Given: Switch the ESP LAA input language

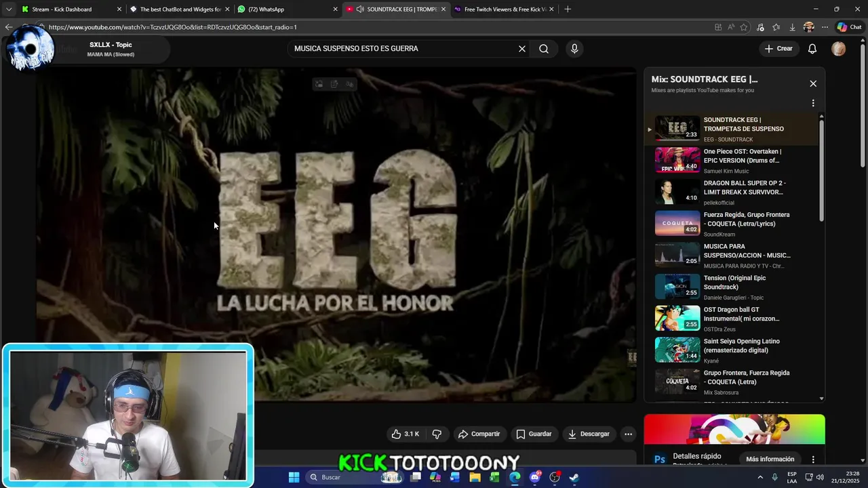Looking at the screenshot, I should pos(792,477).
